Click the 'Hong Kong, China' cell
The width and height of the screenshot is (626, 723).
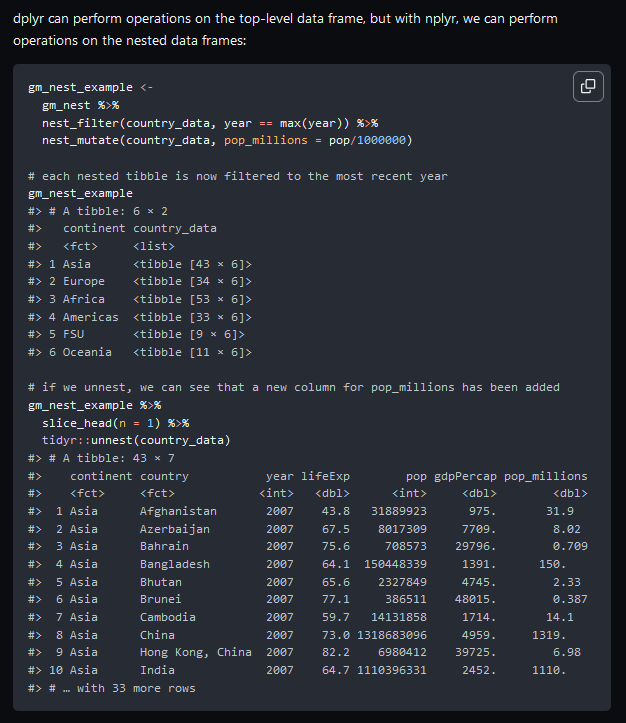pyautogui.click(x=196, y=652)
